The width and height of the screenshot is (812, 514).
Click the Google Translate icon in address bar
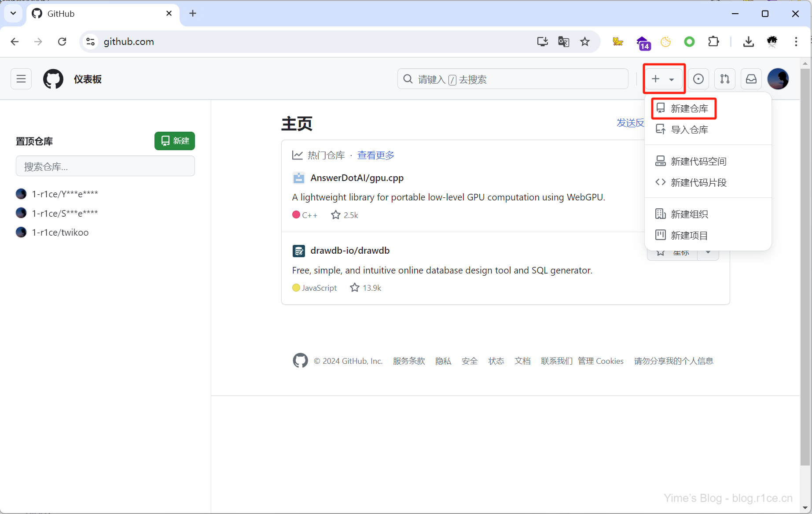pos(563,42)
